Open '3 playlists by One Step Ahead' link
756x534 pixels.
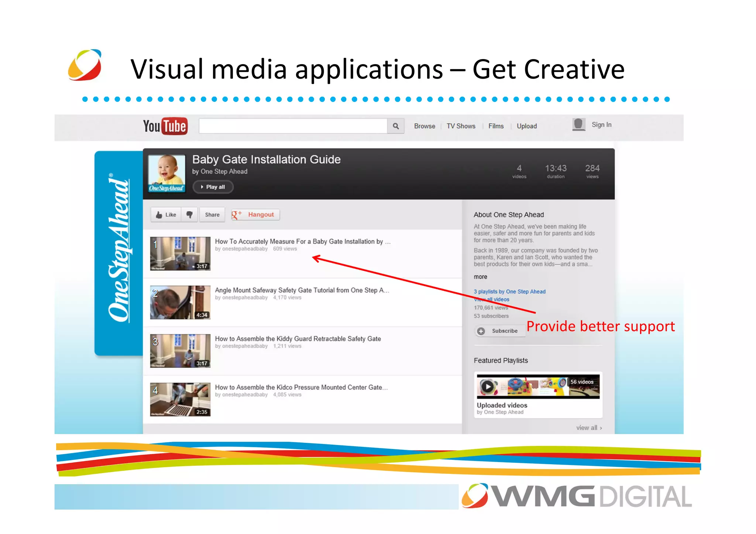point(509,292)
